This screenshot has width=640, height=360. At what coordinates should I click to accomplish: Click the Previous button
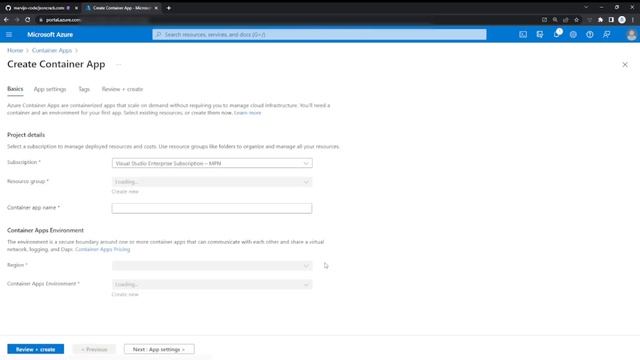click(94, 349)
